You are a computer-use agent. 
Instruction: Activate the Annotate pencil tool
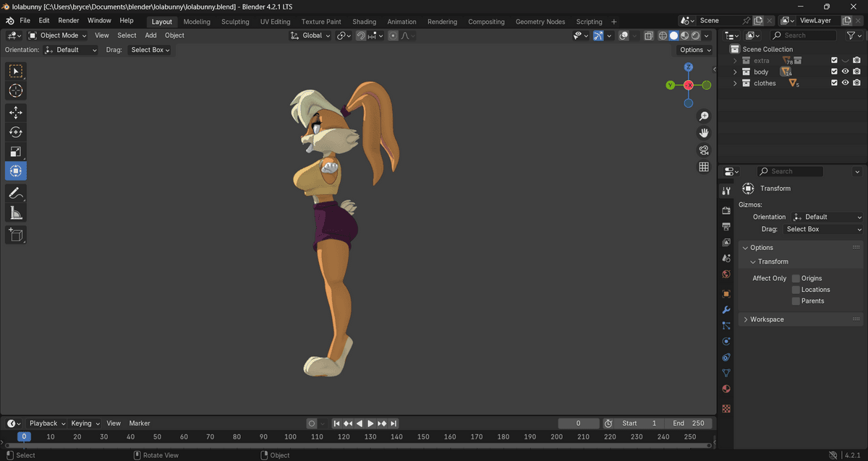[16, 193]
